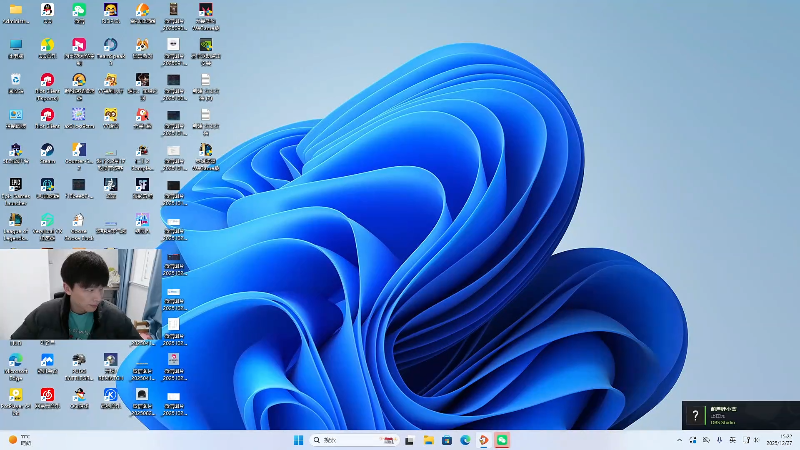800x450 pixels.
Task: Open the NVIDIA green desktop shortcut
Action: 205,45
